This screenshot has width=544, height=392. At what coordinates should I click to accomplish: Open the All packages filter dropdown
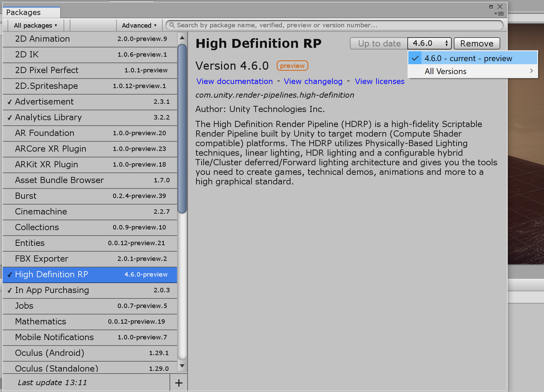pyautogui.click(x=36, y=25)
